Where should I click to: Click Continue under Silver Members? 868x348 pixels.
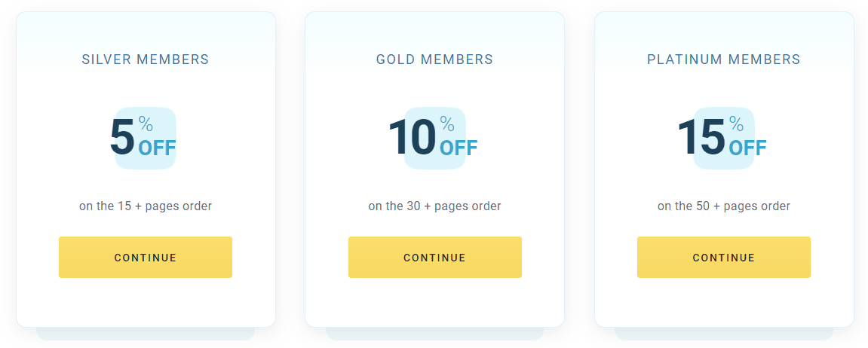click(x=146, y=258)
